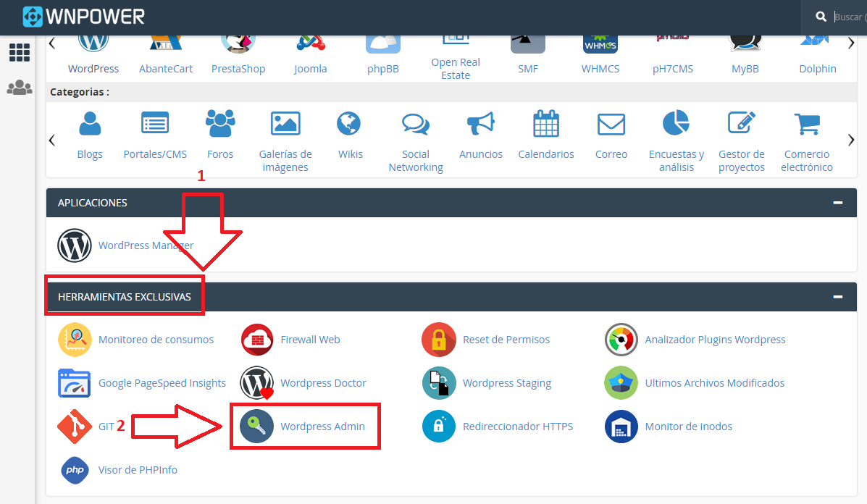Click the Reset de Permisos lock icon
Screen dimensions: 867x504
click(x=439, y=340)
